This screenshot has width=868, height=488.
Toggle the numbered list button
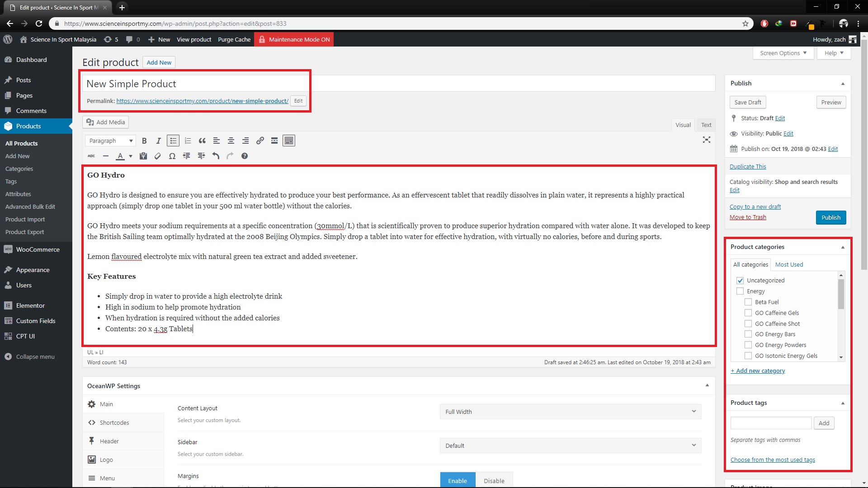point(188,141)
